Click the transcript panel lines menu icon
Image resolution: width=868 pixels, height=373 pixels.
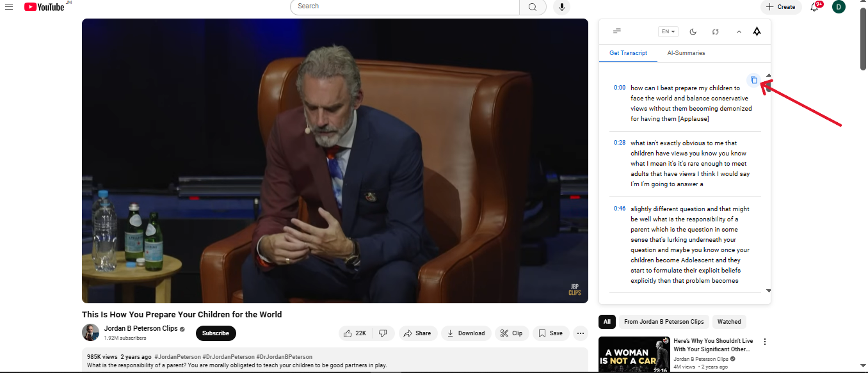[617, 31]
